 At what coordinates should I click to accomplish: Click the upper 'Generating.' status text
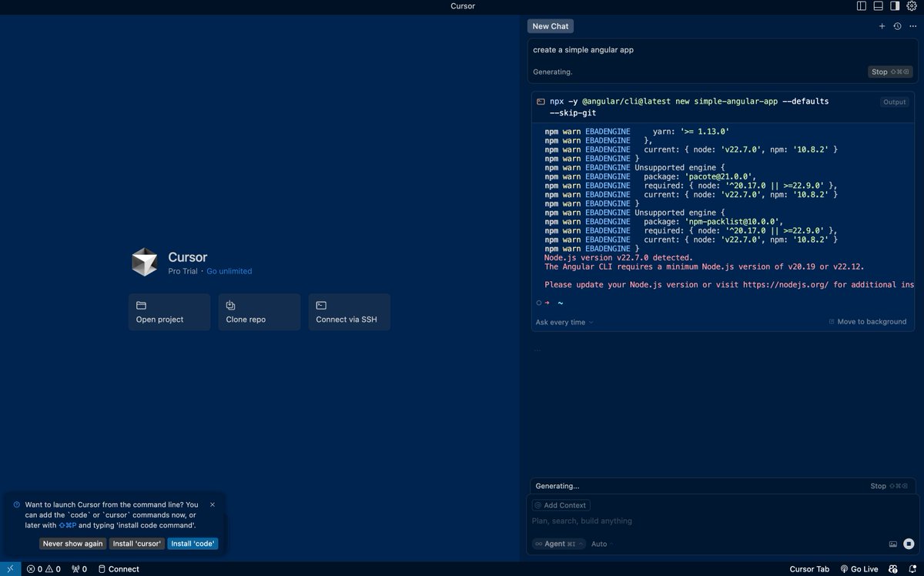pyautogui.click(x=552, y=72)
